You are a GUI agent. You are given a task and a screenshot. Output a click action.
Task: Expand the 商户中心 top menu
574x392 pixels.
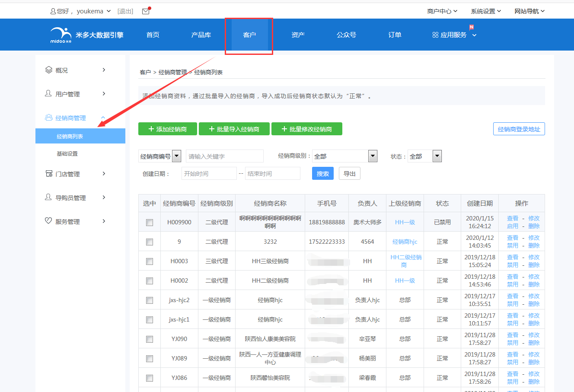(x=442, y=11)
